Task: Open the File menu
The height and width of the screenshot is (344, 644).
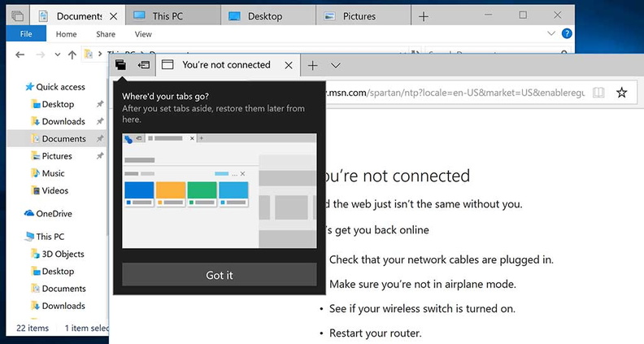Action: 26,34
